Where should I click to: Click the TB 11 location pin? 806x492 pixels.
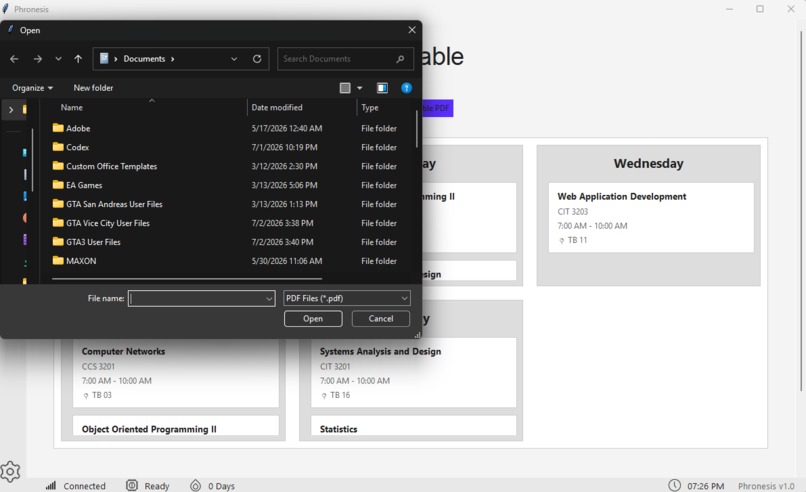click(561, 241)
